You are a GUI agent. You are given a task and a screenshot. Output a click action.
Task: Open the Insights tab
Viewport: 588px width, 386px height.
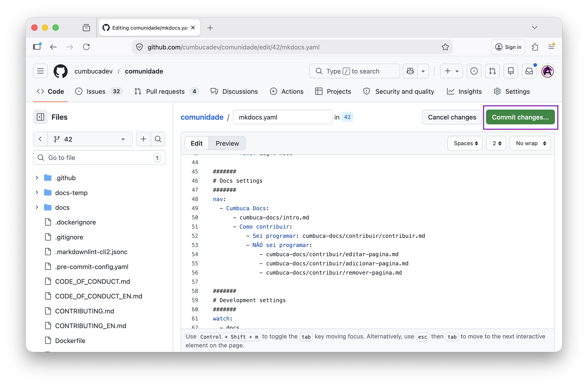coord(464,91)
